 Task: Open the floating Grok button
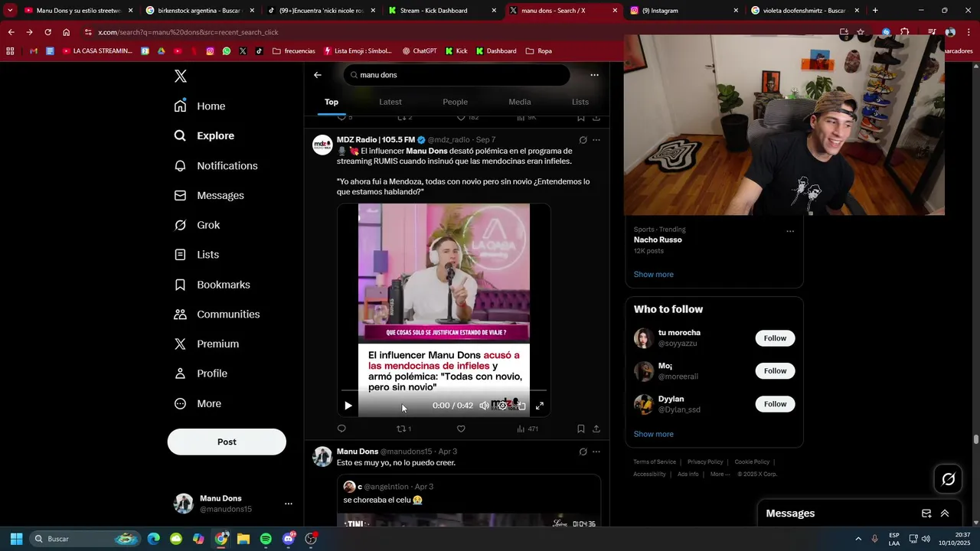(x=949, y=479)
